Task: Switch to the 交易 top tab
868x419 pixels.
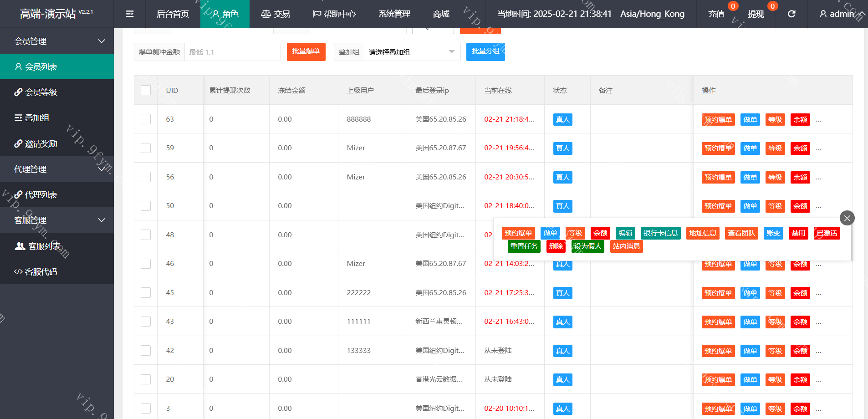Action: (x=276, y=14)
